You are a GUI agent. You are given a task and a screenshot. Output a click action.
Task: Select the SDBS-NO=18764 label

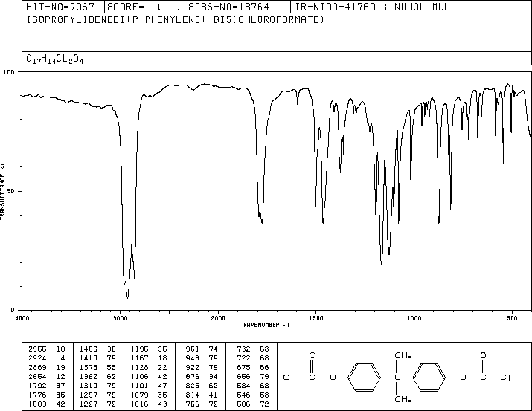point(228,7)
